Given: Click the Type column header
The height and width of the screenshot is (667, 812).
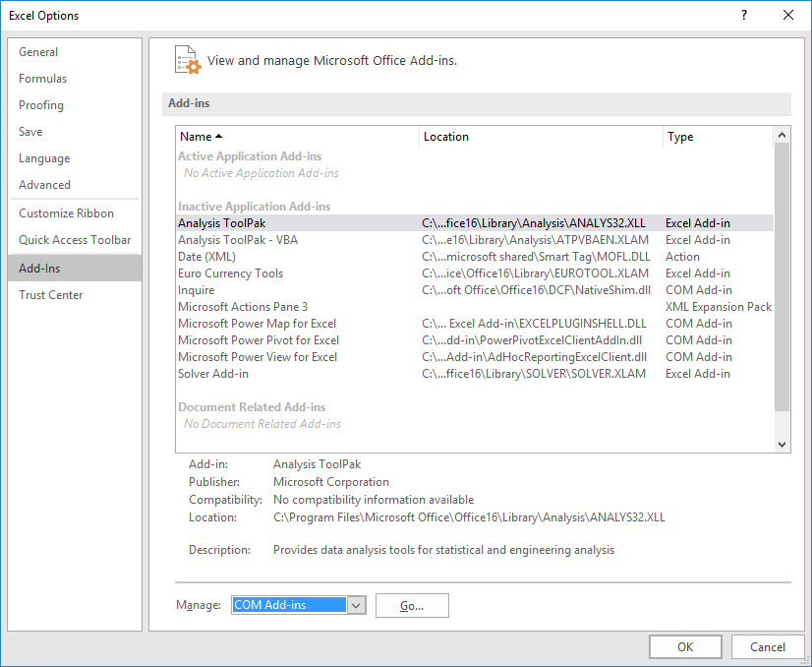Looking at the screenshot, I should [x=689, y=136].
